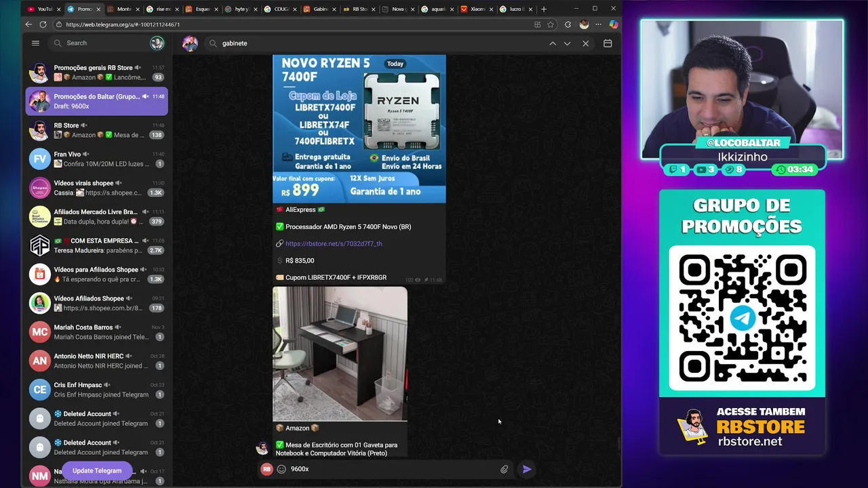Open 'send as' RB avatar selector

point(267,469)
